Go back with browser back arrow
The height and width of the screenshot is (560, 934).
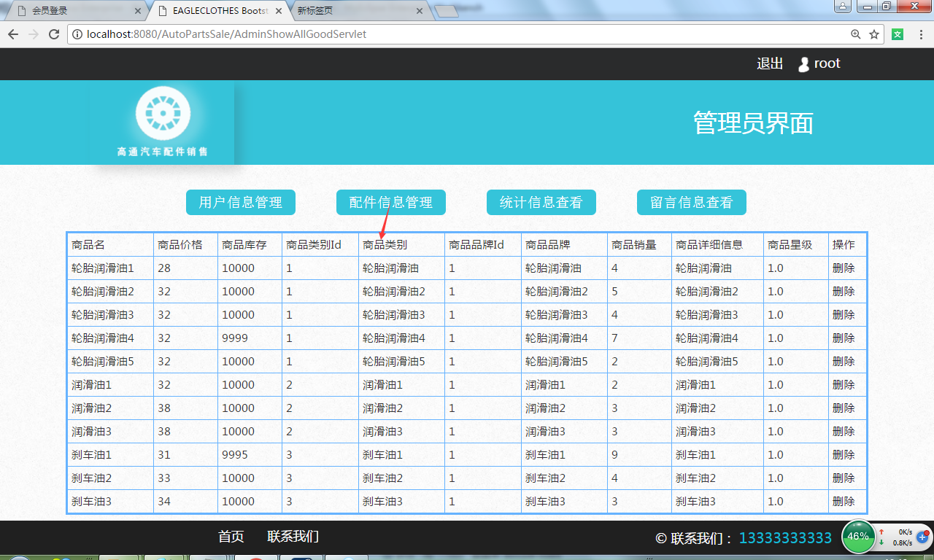point(13,34)
